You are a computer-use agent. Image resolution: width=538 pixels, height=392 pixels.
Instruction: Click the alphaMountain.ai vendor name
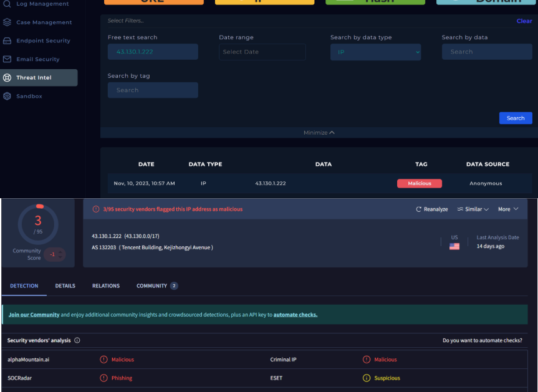[x=29, y=360]
